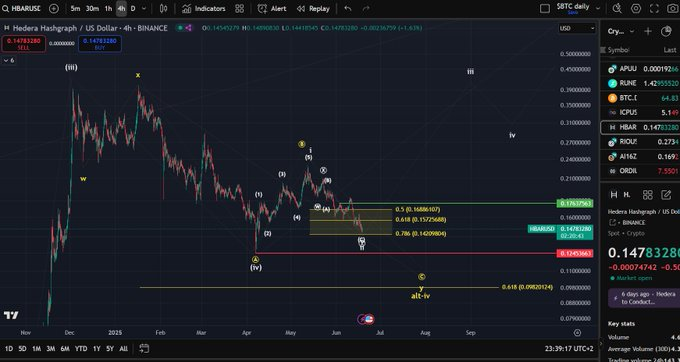
Task: Select the 5m timeframe
Action: pyautogui.click(x=75, y=9)
